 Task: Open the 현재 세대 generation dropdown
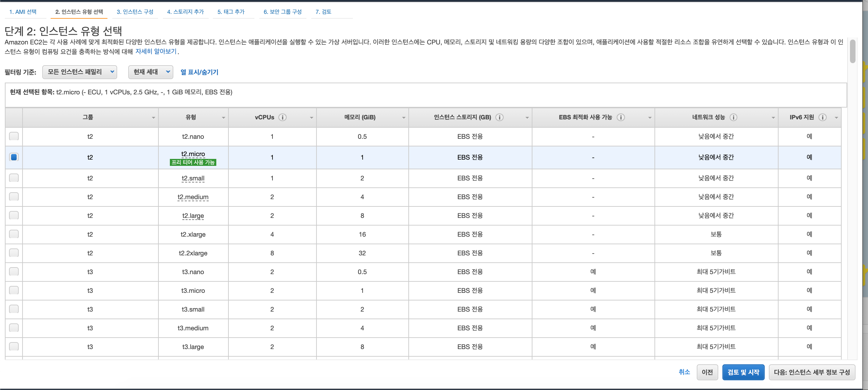[151, 72]
